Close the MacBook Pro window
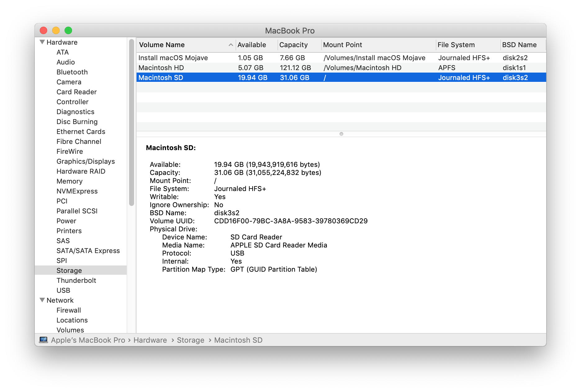This screenshot has height=392, width=581. pyautogui.click(x=43, y=30)
